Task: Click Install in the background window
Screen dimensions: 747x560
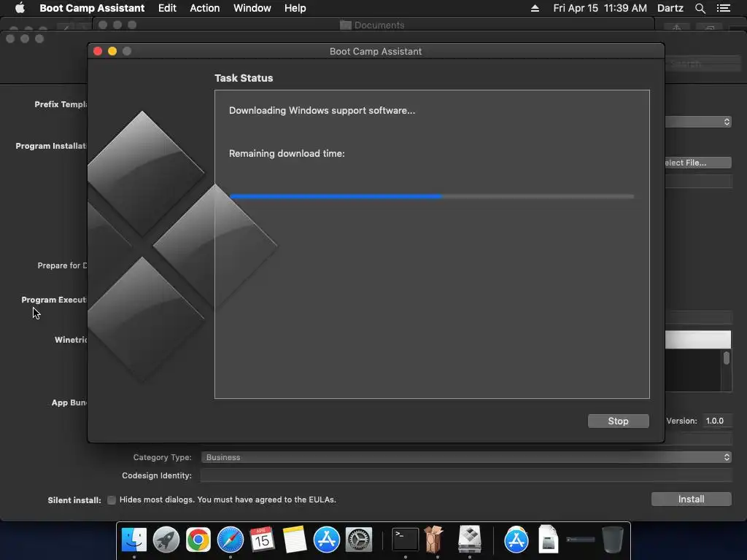Action: (x=692, y=499)
